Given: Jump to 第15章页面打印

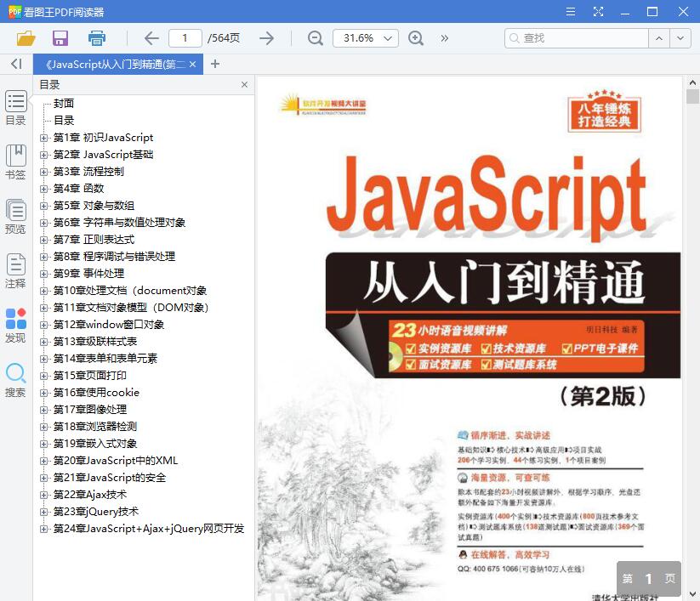Looking at the screenshot, I should point(89,376).
